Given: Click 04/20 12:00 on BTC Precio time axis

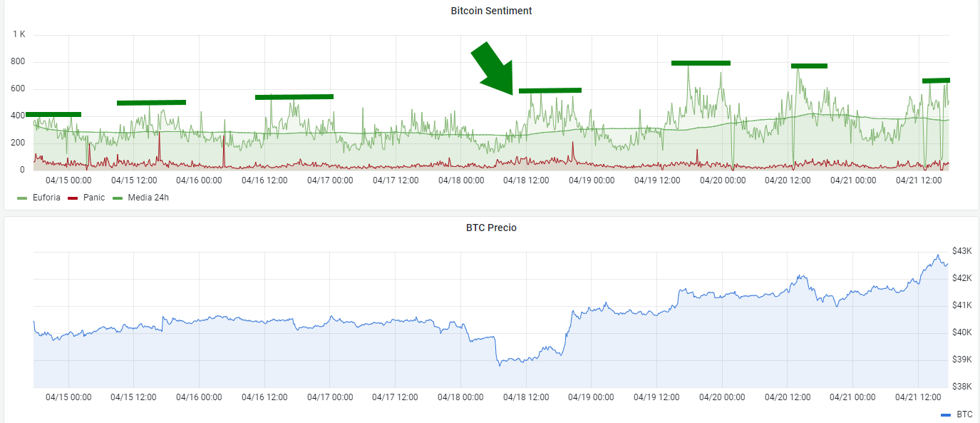Looking at the screenshot, I should [x=788, y=397].
